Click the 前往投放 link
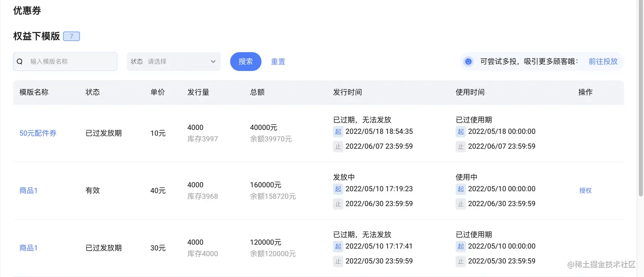The image size is (644, 277). [x=603, y=61]
